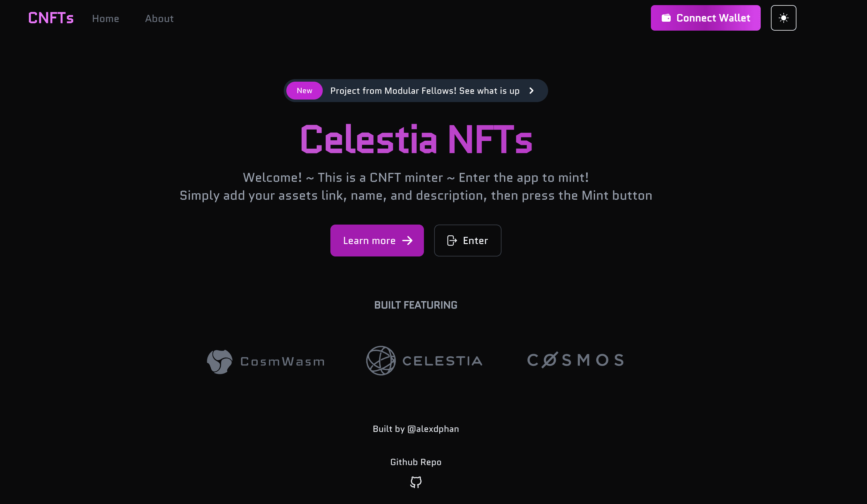
Task: Click the CosmWasm logo
Action: [x=266, y=361]
